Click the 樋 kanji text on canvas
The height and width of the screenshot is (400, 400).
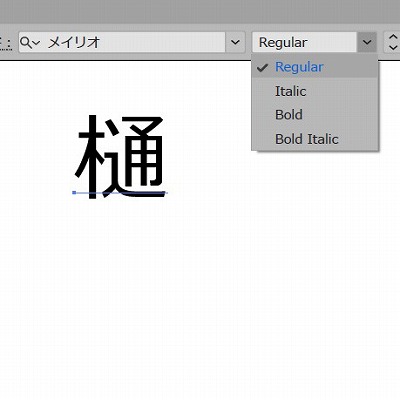point(120,157)
